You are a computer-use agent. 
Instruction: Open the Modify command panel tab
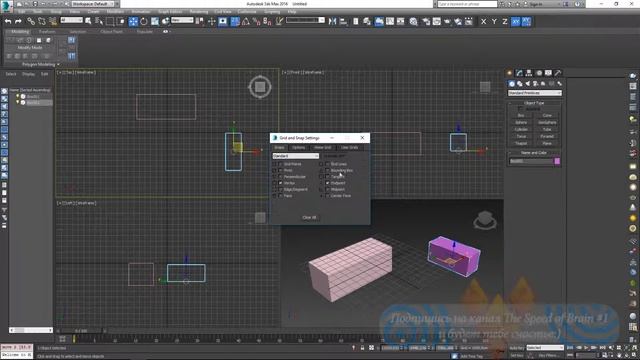pos(519,73)
